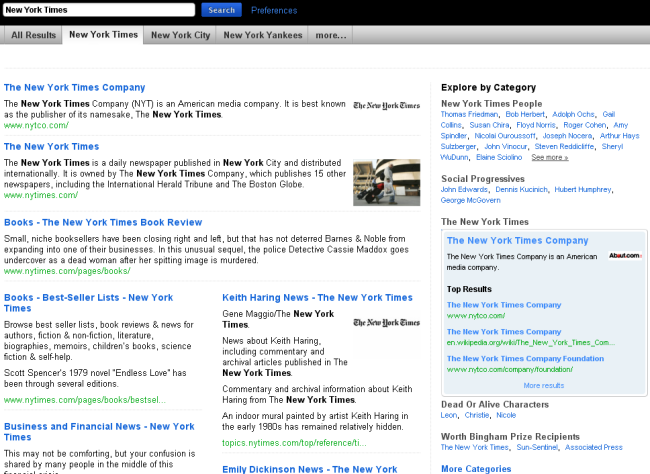Open The New York Times Company result title
The height and width of the screenshot is (474, 650).
[x=75, y=88]
